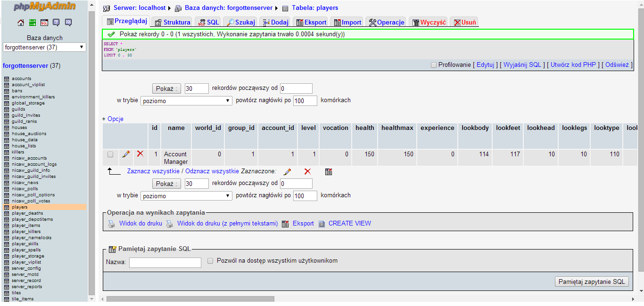This screenshot has height=306, width=644.
Task: Open the SQL query window icon
Action: (x=44, y=22)
